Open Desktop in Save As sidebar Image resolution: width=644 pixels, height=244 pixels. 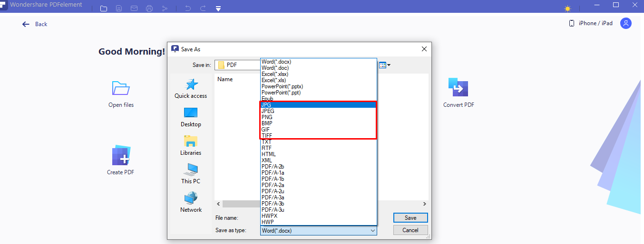pyautogui.click(x=191, y=117)
